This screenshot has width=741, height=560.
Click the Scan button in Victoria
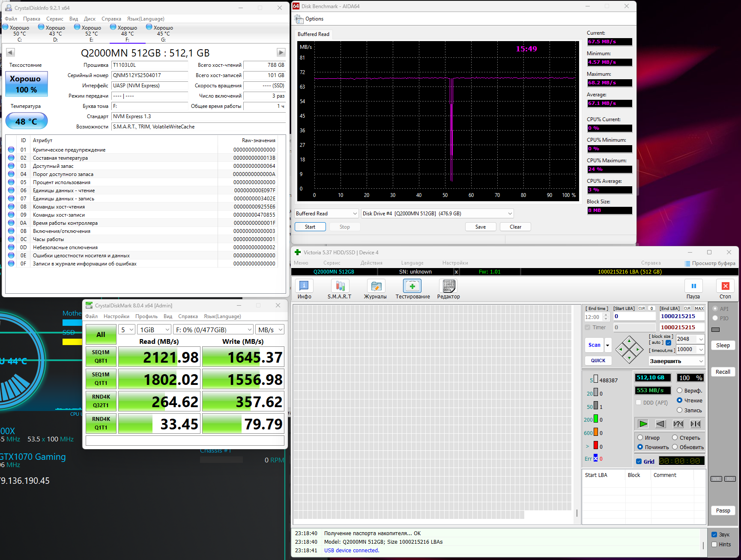point(595,345)
